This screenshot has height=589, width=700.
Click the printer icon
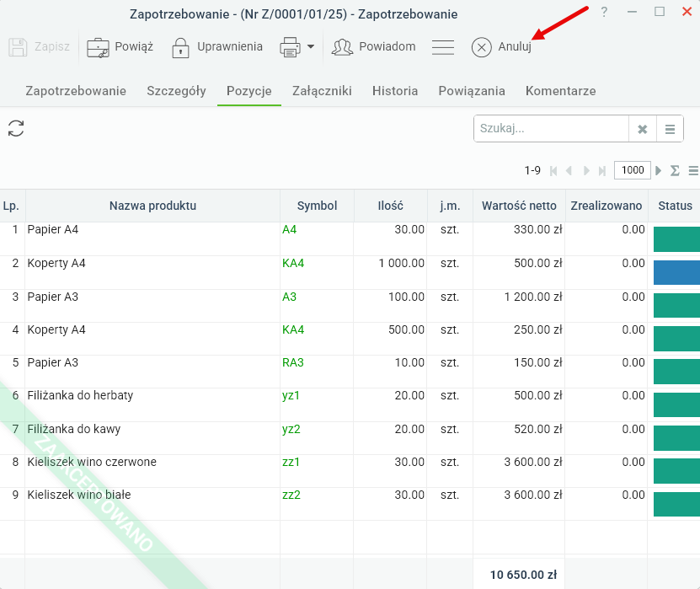290,47
